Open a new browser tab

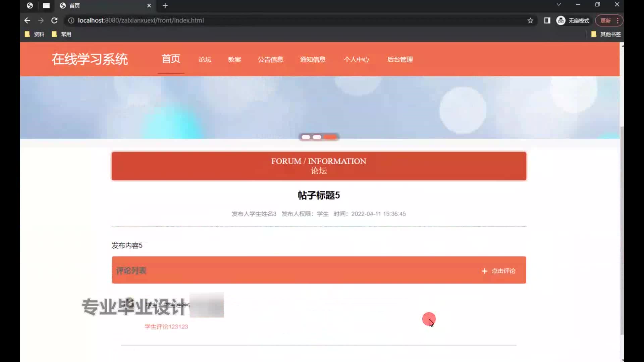click(x=165, y=6)
